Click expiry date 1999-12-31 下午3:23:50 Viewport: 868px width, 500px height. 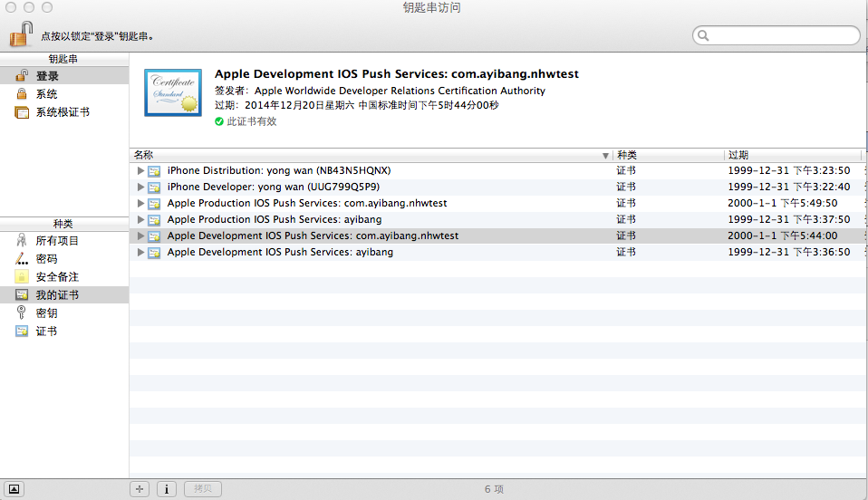click(x=789, y=170)
